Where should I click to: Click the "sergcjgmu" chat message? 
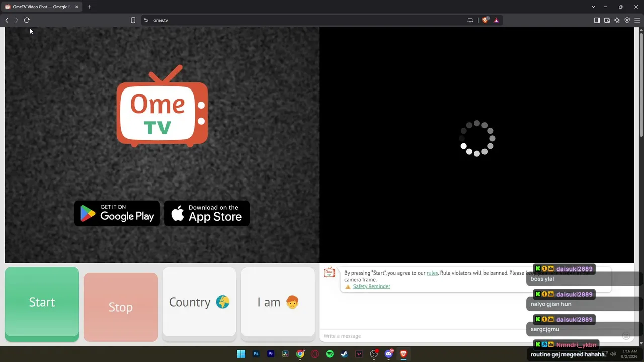click(x=545, y=329)
